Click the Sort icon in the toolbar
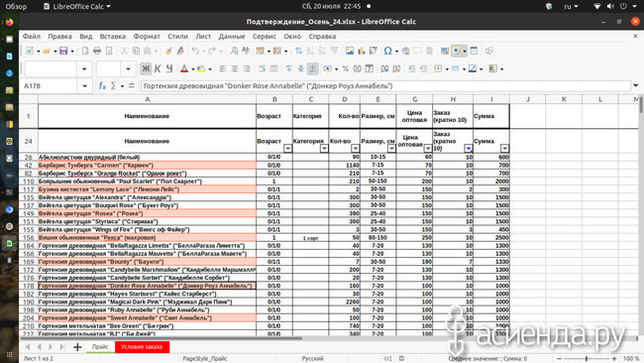Viewport: 644px width, 363px height. 298,51
